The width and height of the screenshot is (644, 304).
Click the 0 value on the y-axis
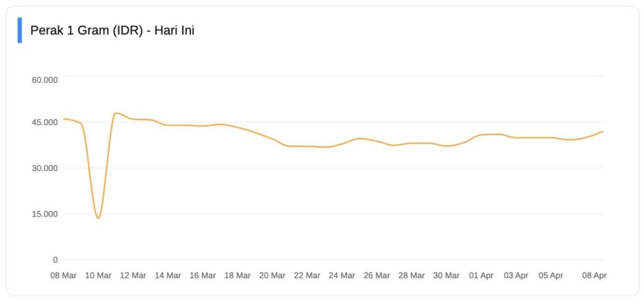point(55,259)
